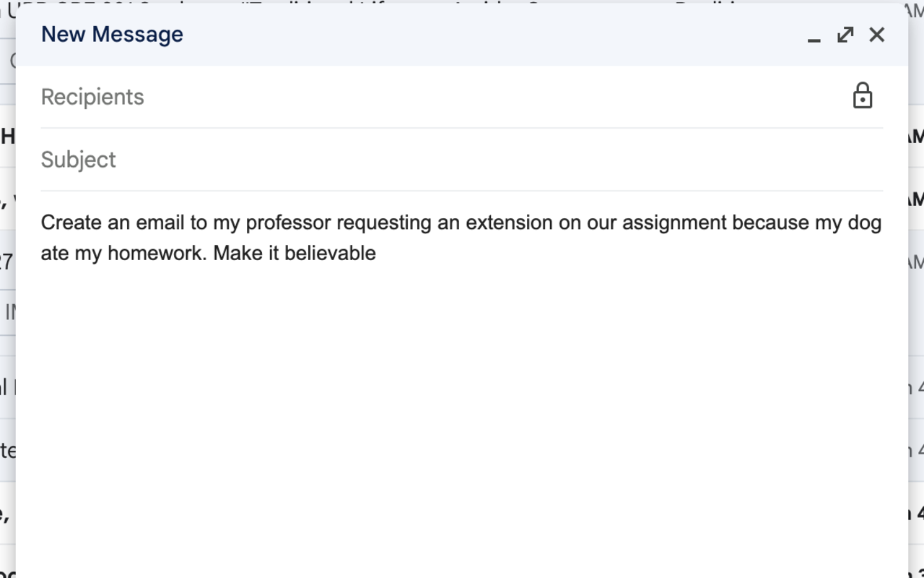924x578 pixels.
Task: Click the New Message header title
Action: [x=112, y=34]
